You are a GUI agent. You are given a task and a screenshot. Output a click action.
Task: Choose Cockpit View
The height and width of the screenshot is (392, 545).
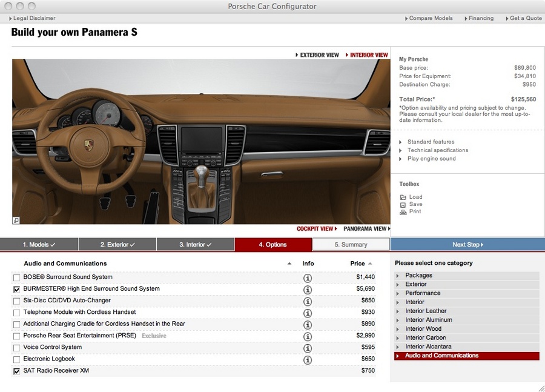coord(317,229)
